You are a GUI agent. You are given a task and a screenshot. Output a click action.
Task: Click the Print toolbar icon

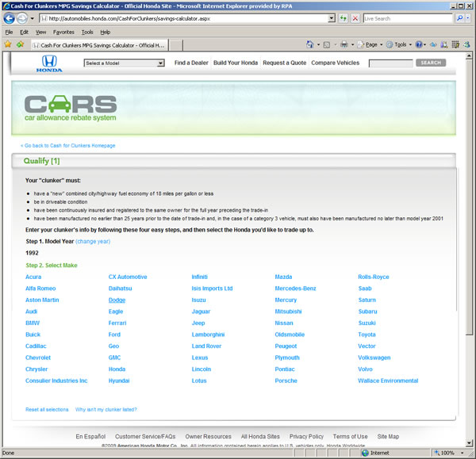[344, 44]
